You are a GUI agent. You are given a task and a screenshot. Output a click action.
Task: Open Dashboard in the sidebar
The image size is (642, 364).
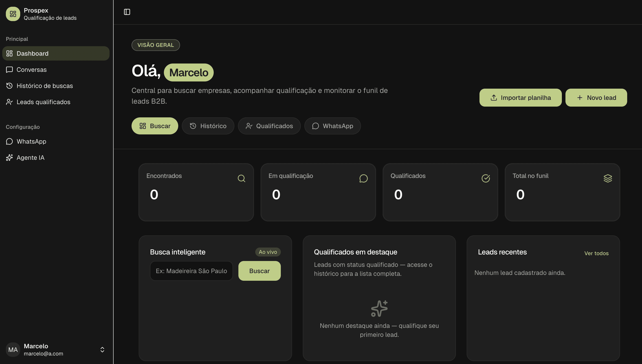point(56,53)
